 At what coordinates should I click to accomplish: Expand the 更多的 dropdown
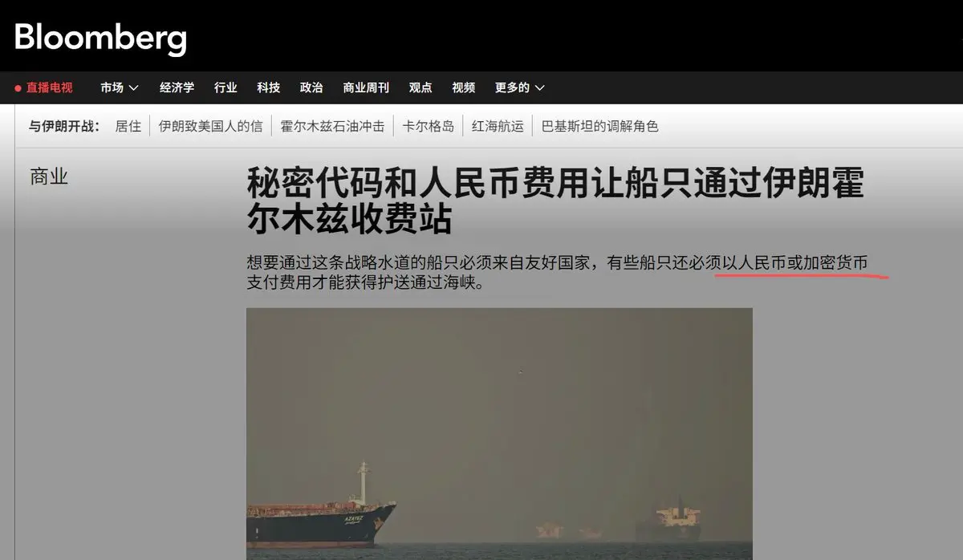520,87
